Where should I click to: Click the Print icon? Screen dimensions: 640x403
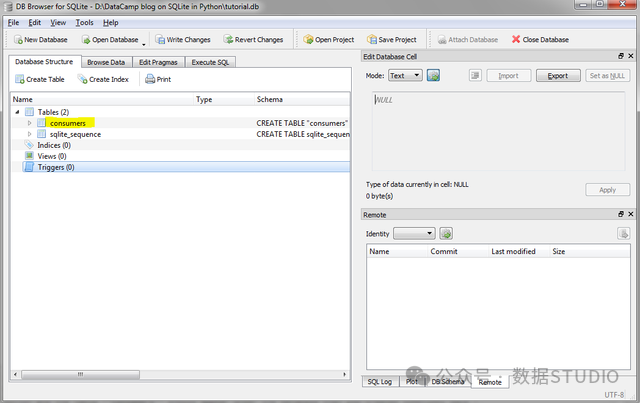(x=150, y=79)
